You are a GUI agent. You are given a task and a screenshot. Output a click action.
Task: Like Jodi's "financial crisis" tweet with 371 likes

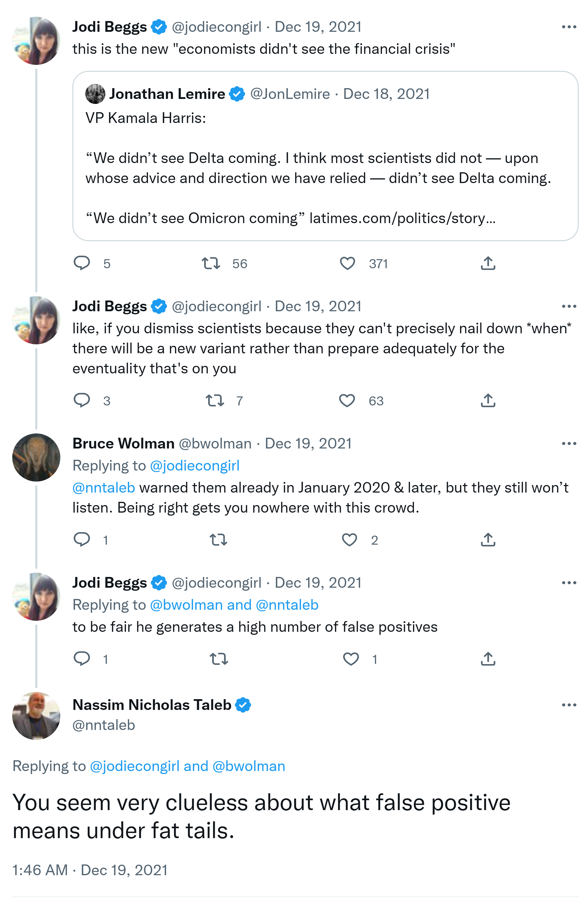tap(348, 264)
